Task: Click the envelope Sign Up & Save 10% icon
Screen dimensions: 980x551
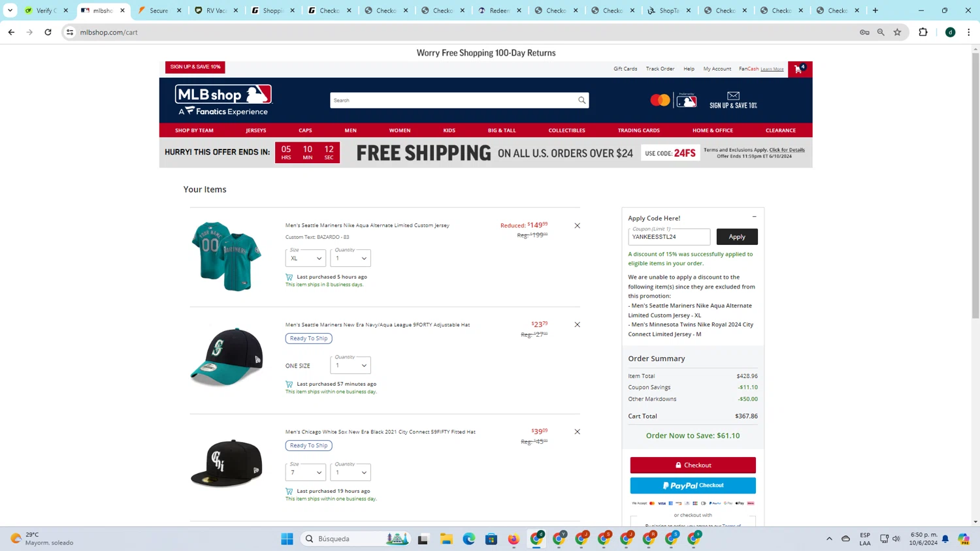Action: click(x=733, y=100)
